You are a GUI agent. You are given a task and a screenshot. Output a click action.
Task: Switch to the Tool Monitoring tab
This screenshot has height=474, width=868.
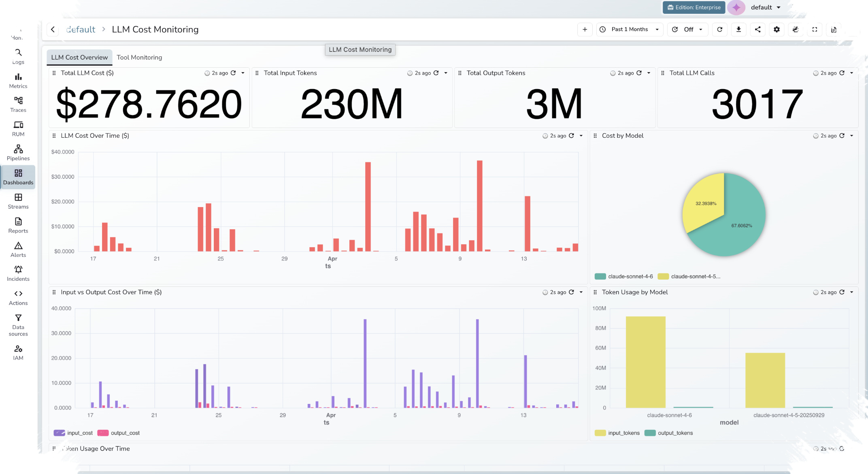click(139, 57)
